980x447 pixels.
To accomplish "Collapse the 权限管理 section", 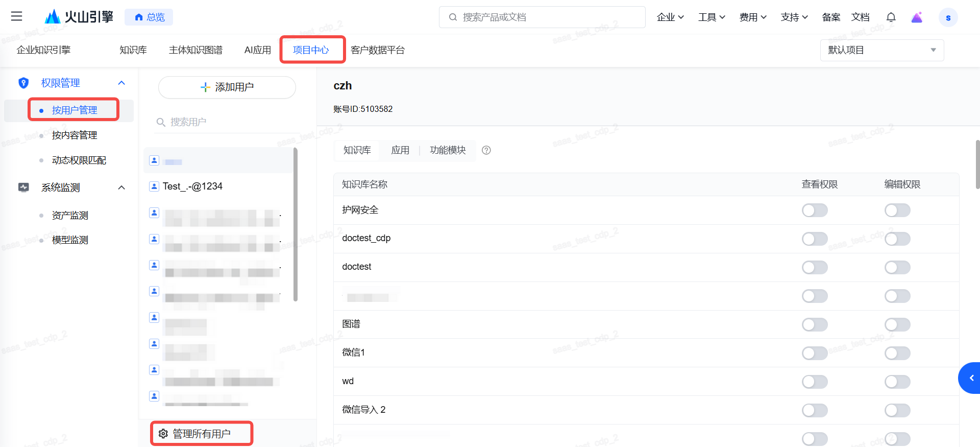I will point(121,83).
